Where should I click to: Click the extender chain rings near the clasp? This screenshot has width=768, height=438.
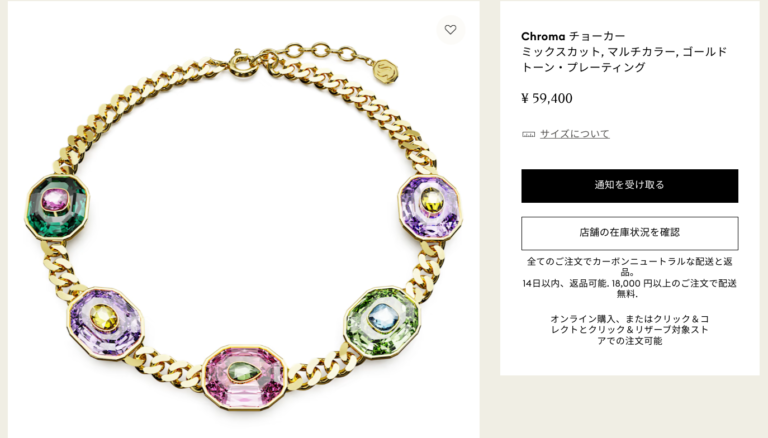pyautogui.click(x=321, y=51)
